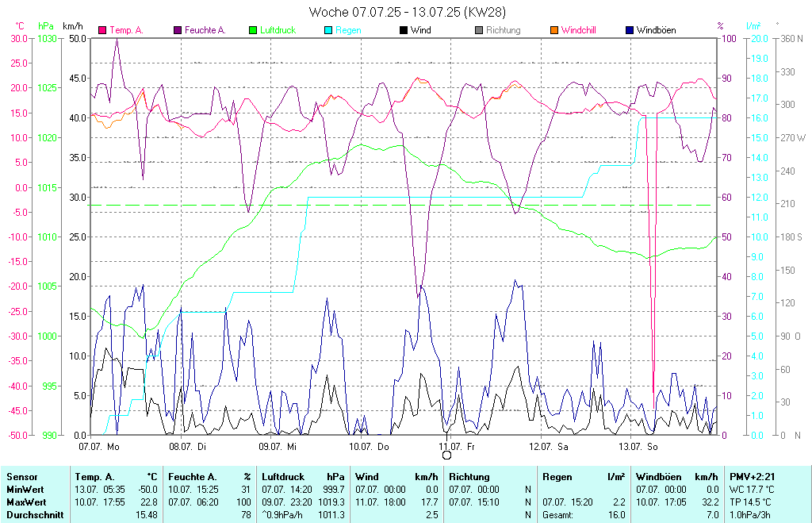Viewport: 812px width, 523px height.
Task: Click the Luftdruck legend label
Action: 278,30
